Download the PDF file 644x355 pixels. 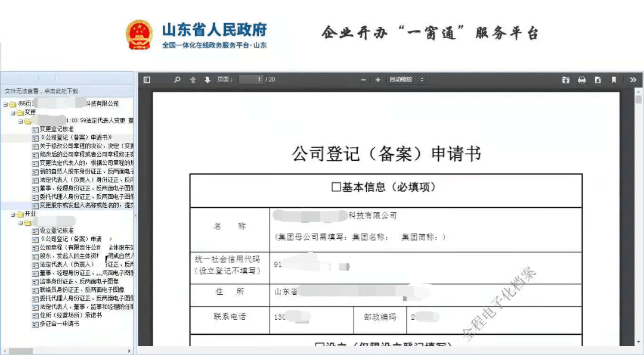pos(598,79)
